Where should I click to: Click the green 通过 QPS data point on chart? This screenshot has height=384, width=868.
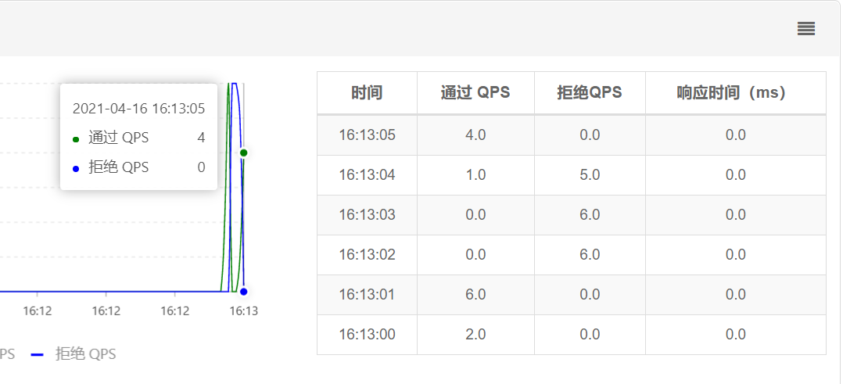243,153
